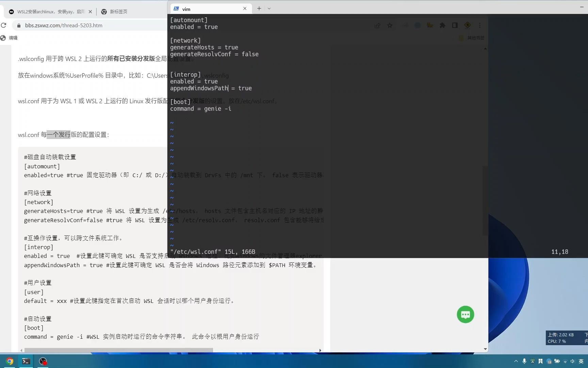Reload the page in Chrome
This screenshot has height=368, width=588.
click(x=4, y=25)
